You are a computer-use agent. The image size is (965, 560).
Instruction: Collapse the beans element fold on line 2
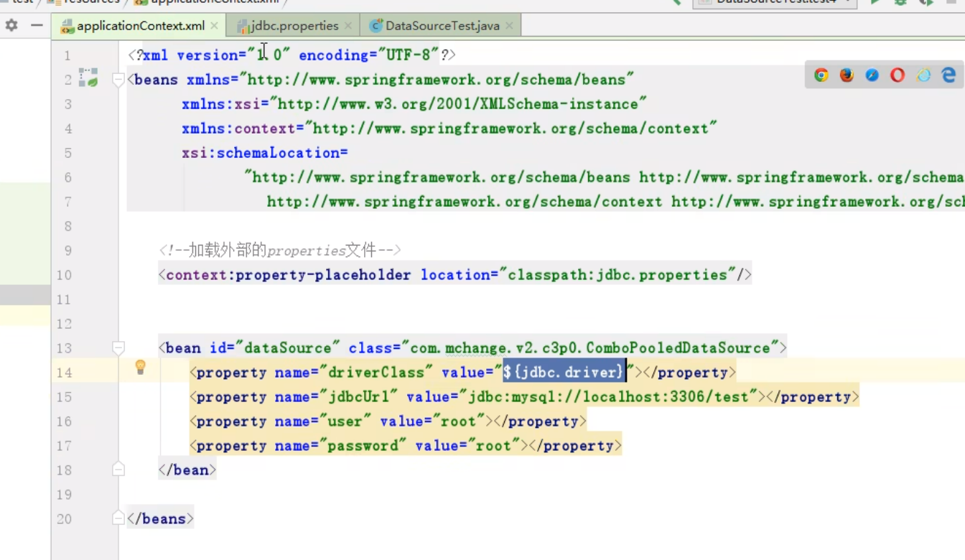118,80
